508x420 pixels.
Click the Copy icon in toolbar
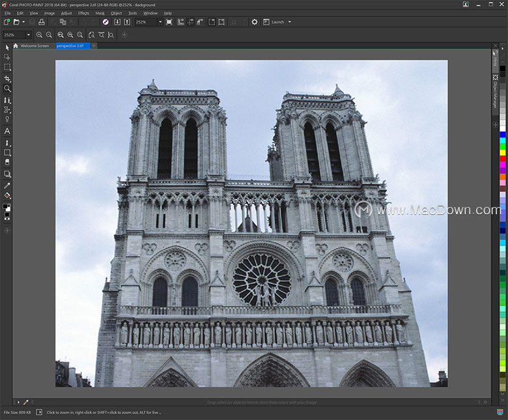click(63, 22)
